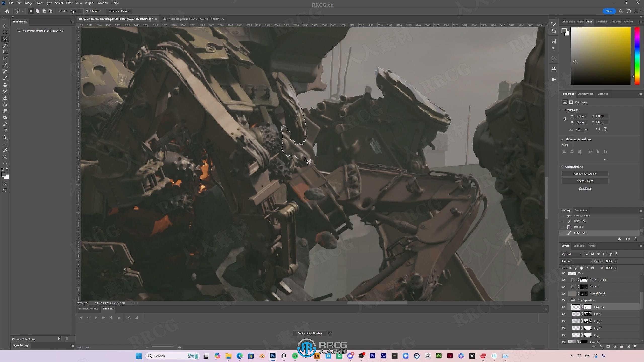Toggle Current Tool Only checkbox

(x=13, y=339)
